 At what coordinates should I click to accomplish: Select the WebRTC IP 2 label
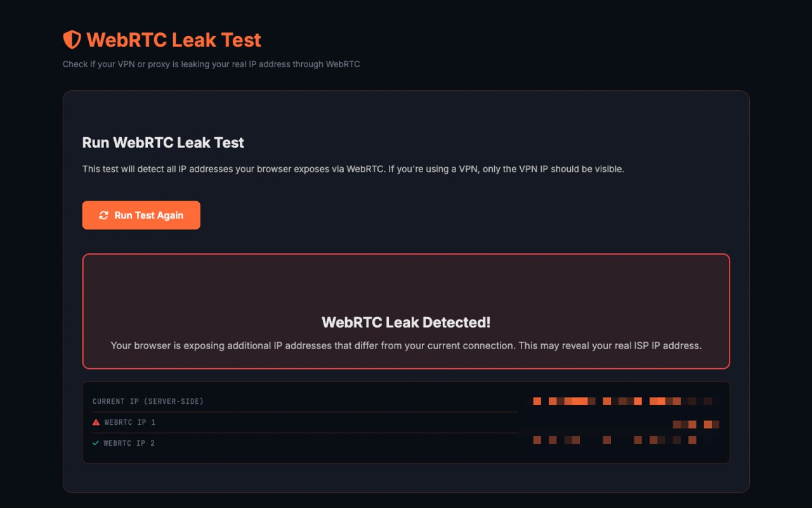coord(129,443)
